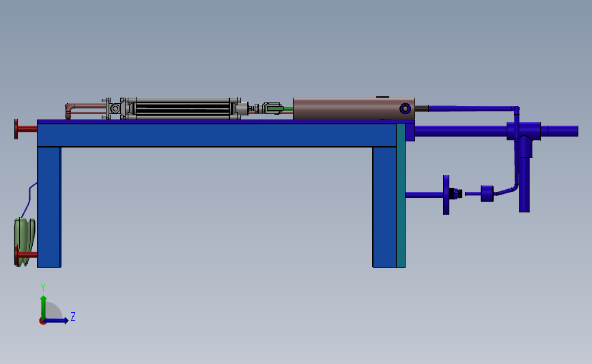Click the green Y axis of the triad

pyautogui.click(x=43, y=307)
